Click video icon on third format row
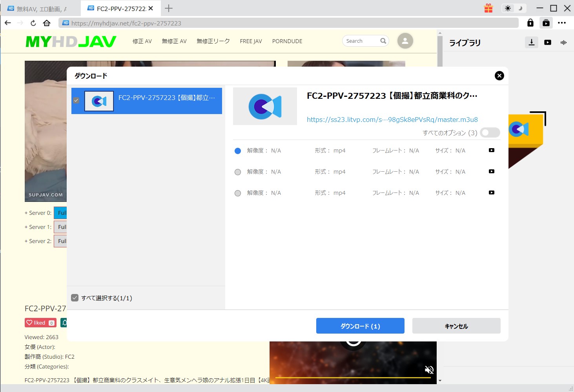The height and width of the screenshot is (392, 574). [492, 192]
